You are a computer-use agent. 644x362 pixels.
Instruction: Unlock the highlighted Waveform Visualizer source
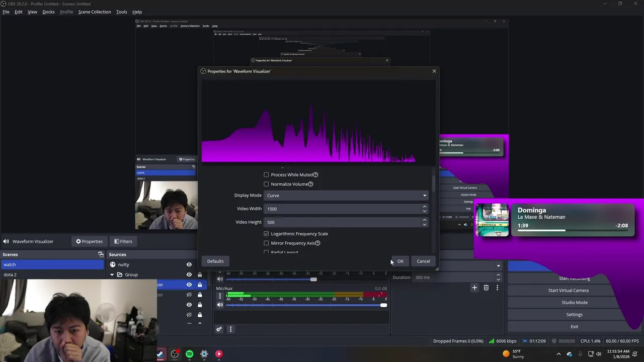[x=200, y=285]
